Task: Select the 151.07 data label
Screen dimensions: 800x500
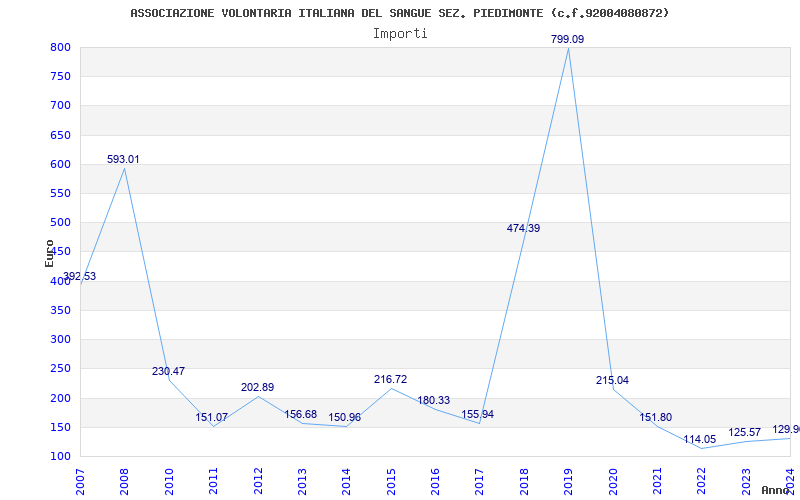Action: pos(211,417)
